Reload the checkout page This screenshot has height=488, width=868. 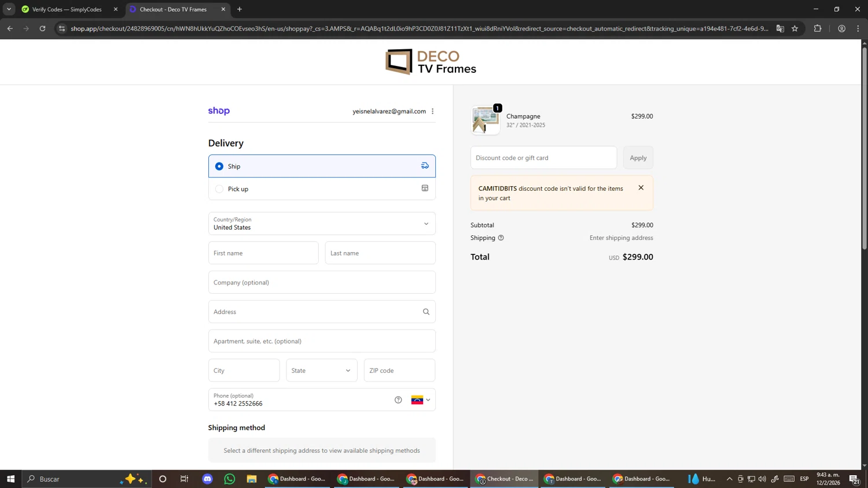tap(42, 28)
